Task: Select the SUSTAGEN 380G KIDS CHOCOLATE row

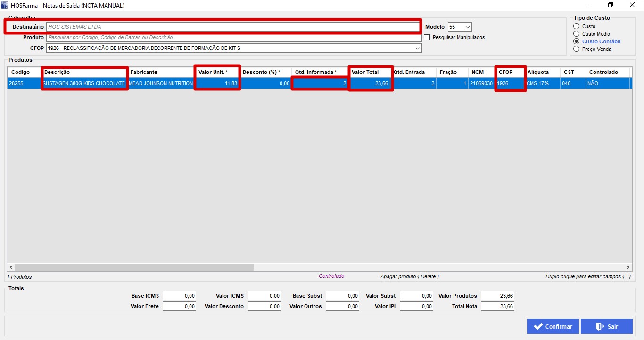Action: coord(84,83)
